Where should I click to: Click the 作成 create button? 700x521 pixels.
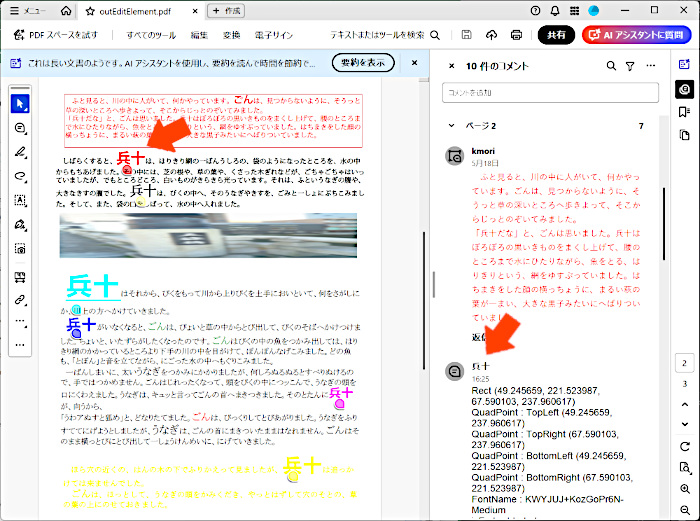(x=226, y=11)
